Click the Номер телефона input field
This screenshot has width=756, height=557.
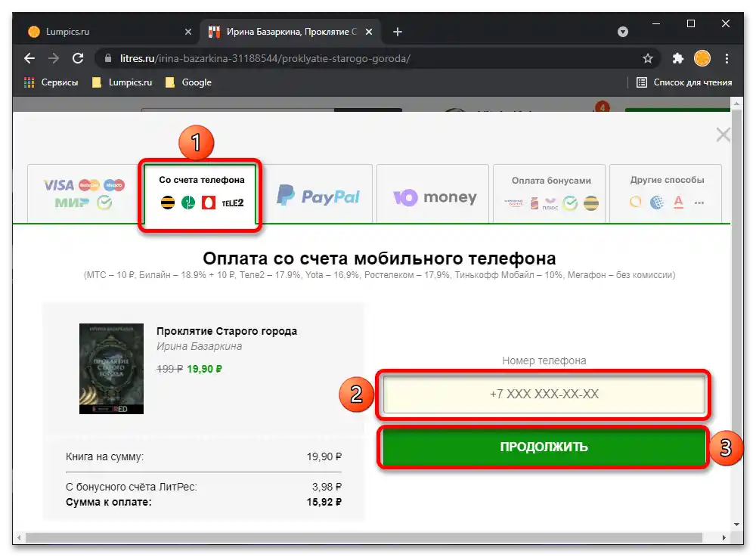coord(544,395)
